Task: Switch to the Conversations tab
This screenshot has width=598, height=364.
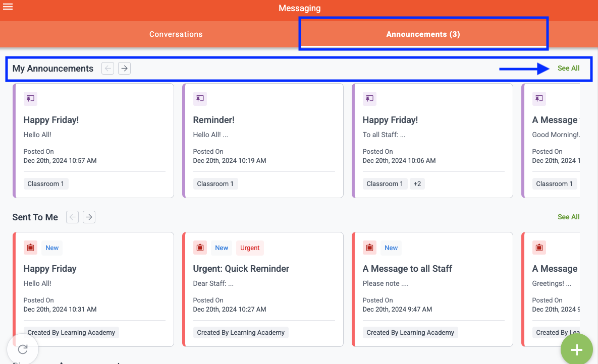Action: click(x=176, y=34)
